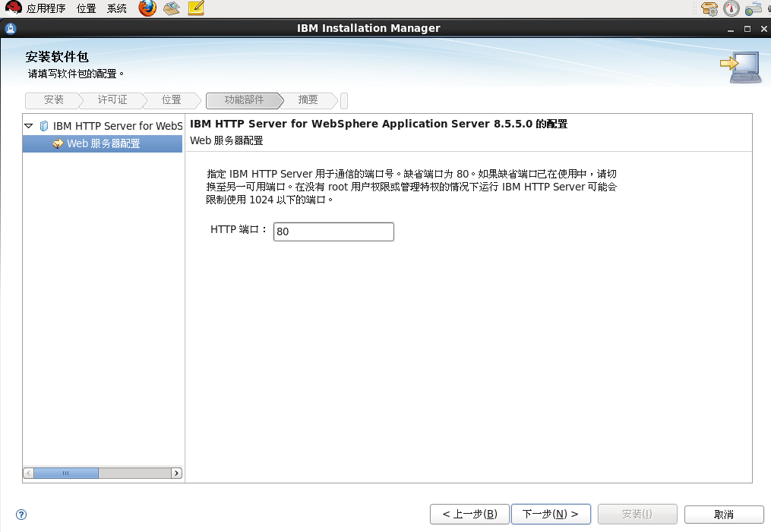Open the 系统 menu
The width and height of the screenshot is (771, 532).
pos(116,8)
